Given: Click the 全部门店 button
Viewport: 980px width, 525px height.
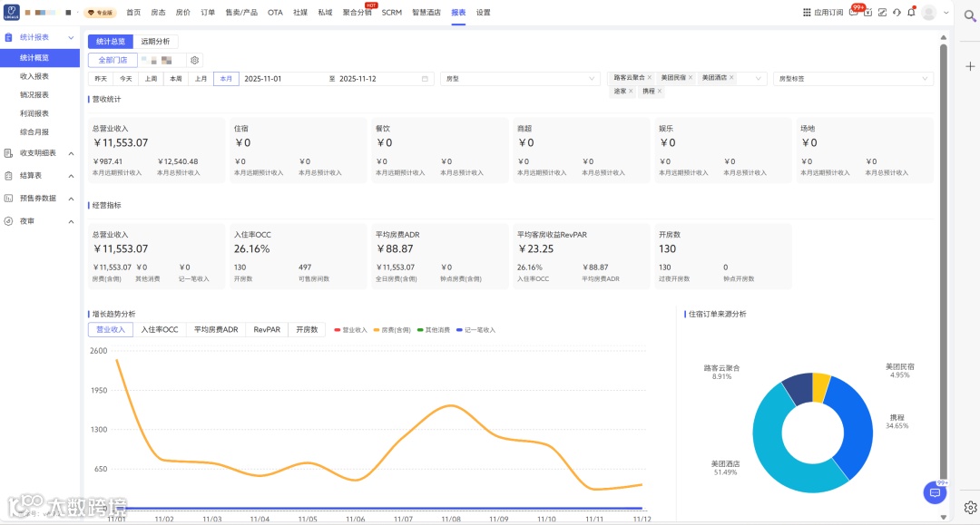Looking at the screenshot, I should point(113,61).
